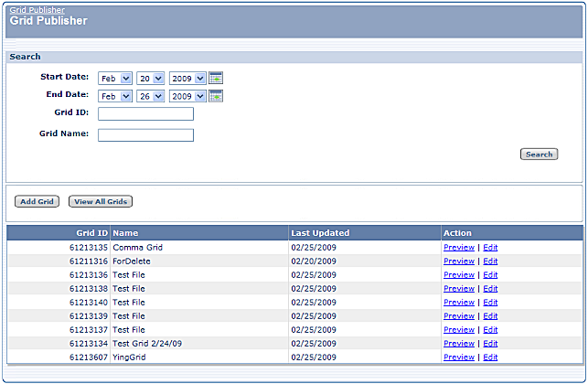Open the End Date calendar picker icon
The width and height of the screenshot is (588, 384).
[216, 96]
